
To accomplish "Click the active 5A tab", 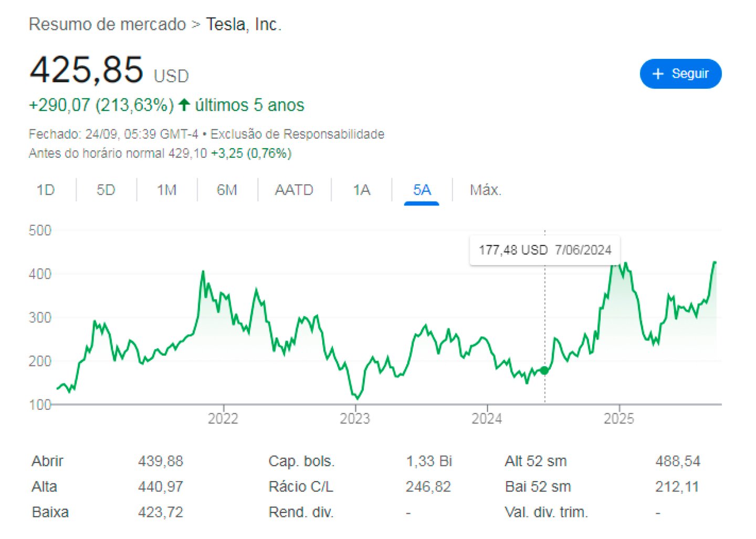I will pos(422,190).
